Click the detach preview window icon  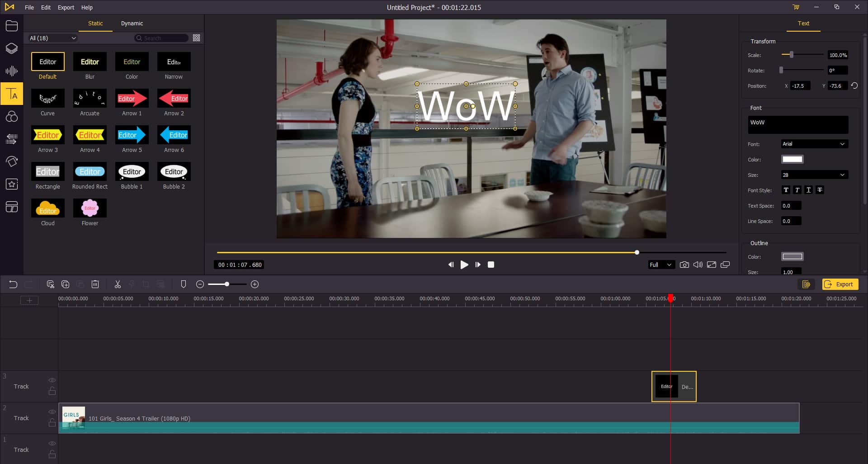pyautogui.click(x=725, y=265)
